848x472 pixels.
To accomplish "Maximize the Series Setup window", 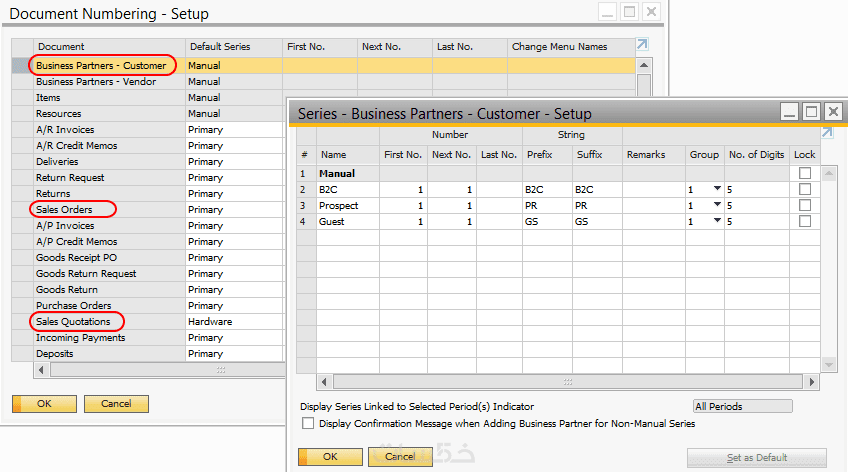I will point(811,112).
